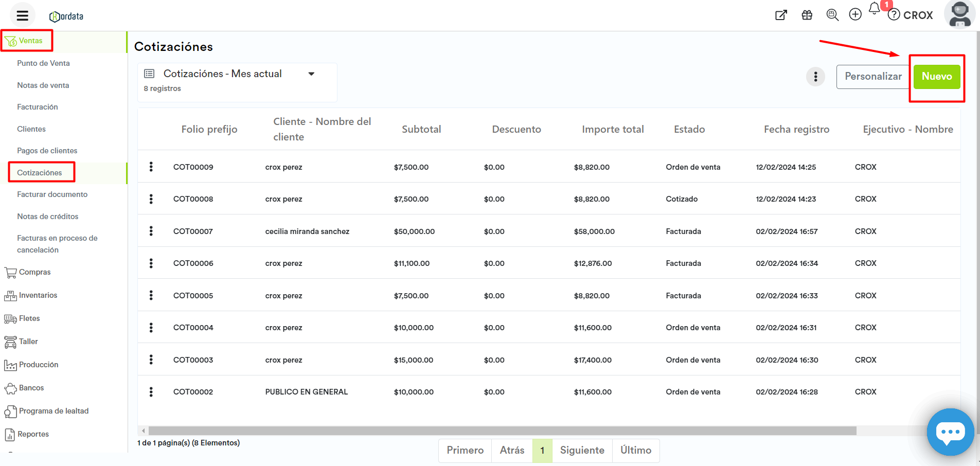Click the horizontal table scrollbar

[502, 431]
